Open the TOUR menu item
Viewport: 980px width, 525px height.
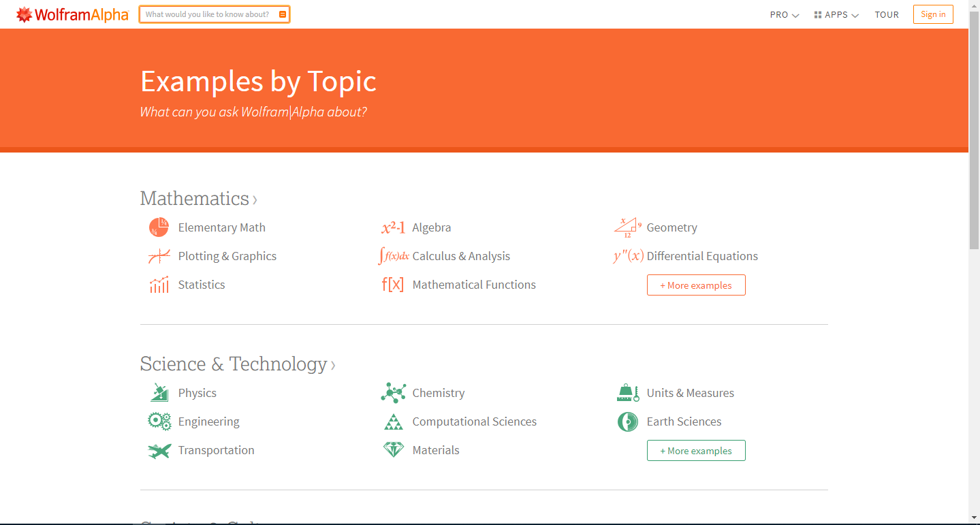tap(887, 14)
